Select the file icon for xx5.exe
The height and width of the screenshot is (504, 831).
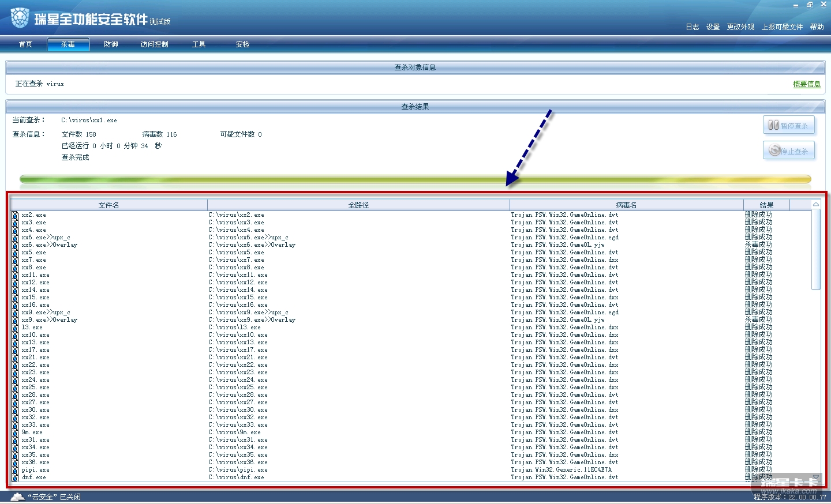point(15,253)
